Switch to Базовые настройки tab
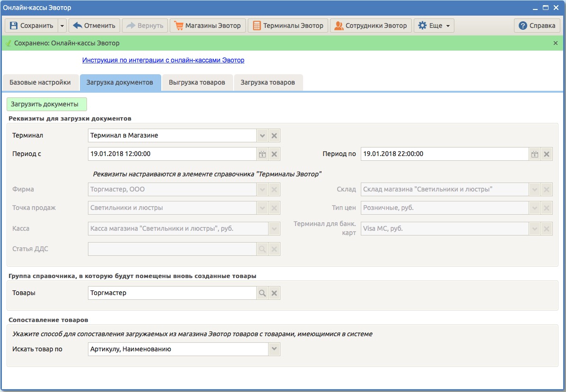This screenshot has width=566, height=392. point(40,83)
